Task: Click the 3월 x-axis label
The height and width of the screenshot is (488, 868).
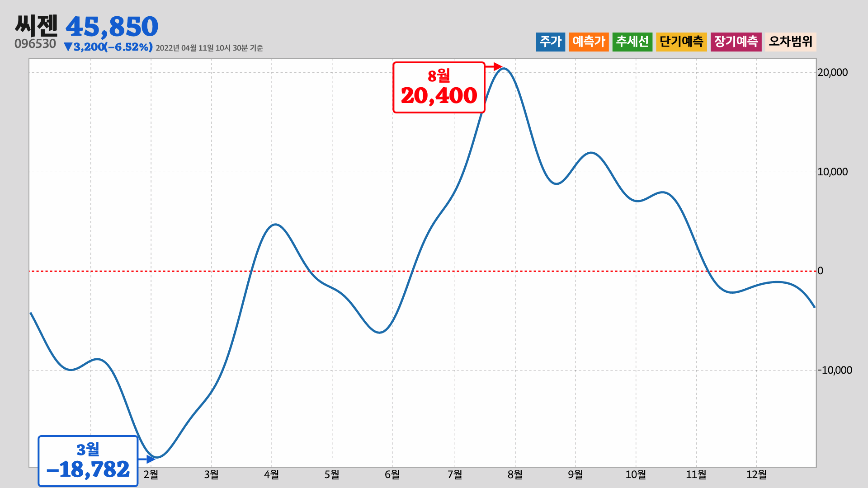Action: tap(211, 474)
